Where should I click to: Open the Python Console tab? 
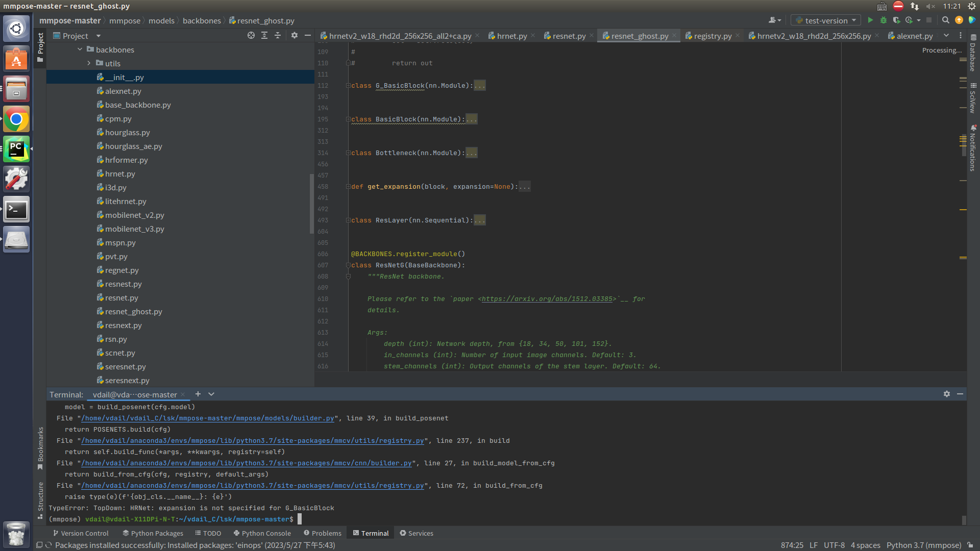pos(262,533)
